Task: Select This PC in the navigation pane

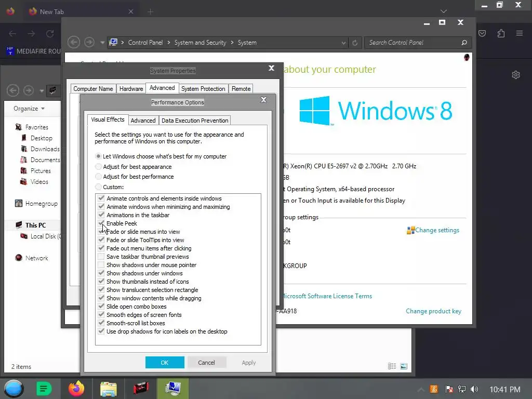Action: tap(35, 225)
